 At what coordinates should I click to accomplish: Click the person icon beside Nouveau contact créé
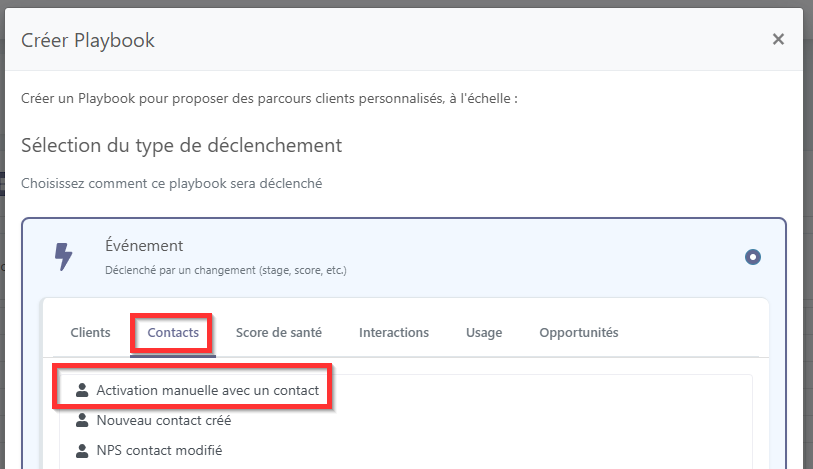tap(82, 420)
